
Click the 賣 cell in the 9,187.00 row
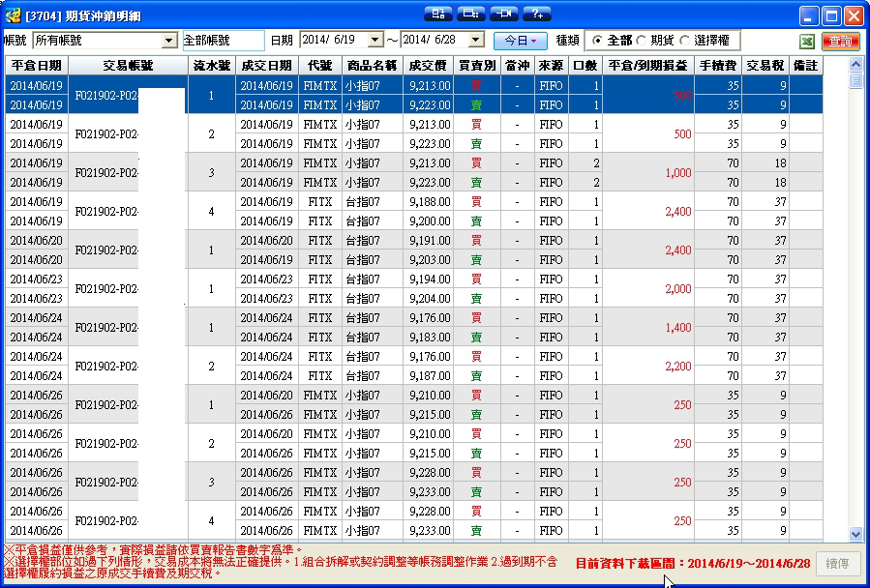pyautogui.click(x=477, y=376)
